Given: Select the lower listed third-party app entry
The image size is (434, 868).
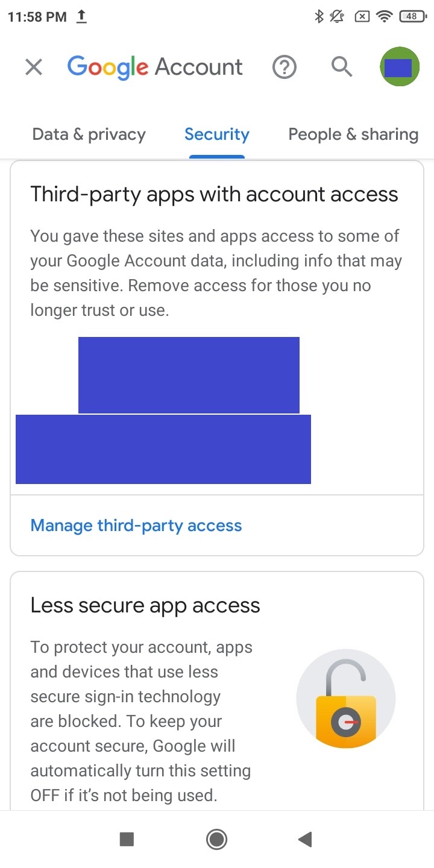Looking at the screenshot, I should click(163, 449).
